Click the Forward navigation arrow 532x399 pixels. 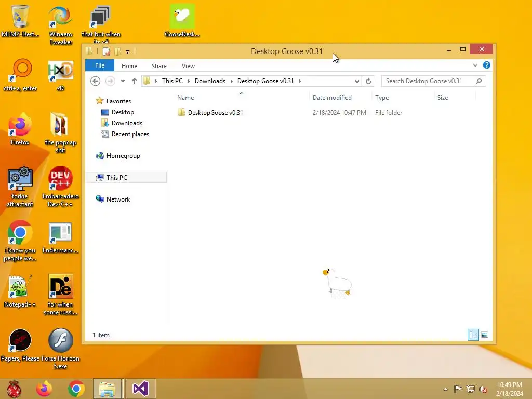coord(110,81)
